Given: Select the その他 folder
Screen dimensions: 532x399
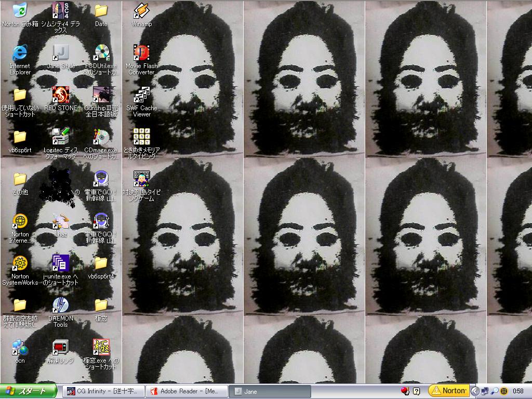Looking at the screenshot, I should point(20,179).
